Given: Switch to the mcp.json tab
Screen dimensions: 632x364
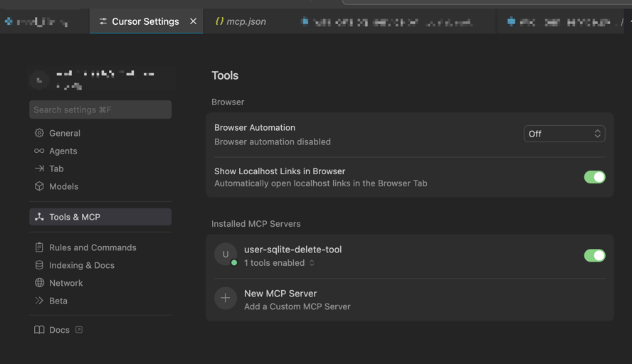Looking at the screenshot, I should click(241, 21).
